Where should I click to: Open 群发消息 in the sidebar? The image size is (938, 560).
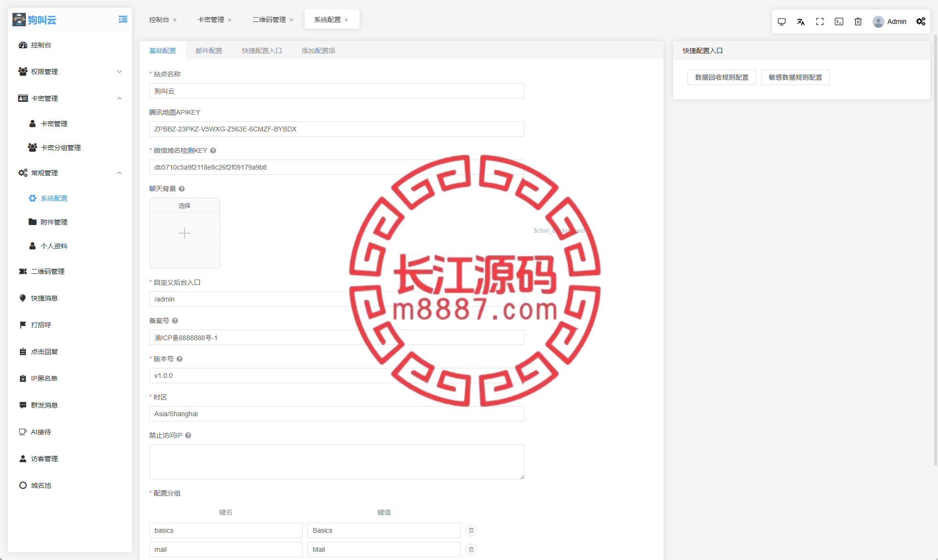pos(70,405)
